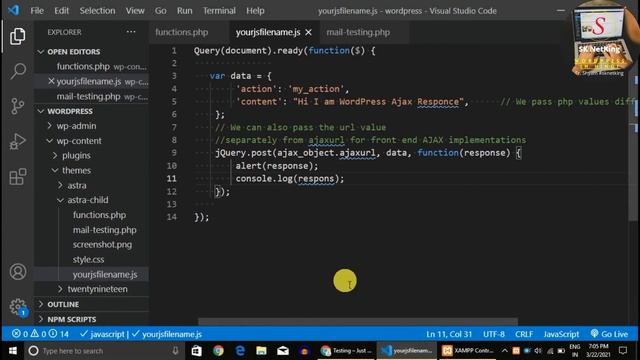Screen dimensions: 640x360
Task: Click the Go Live status bar button
Action: pos(609,334)
